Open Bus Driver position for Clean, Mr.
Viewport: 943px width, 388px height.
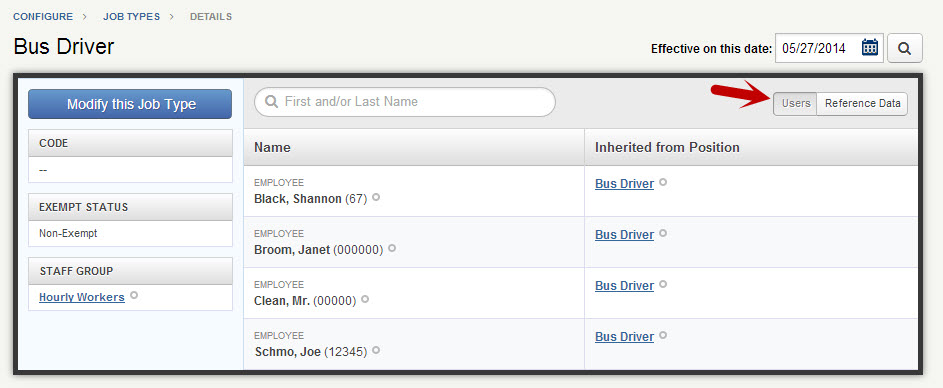624,286
